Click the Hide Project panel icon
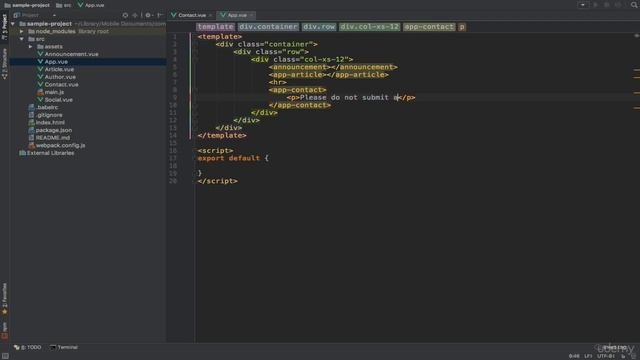 [x=160, y=15]
